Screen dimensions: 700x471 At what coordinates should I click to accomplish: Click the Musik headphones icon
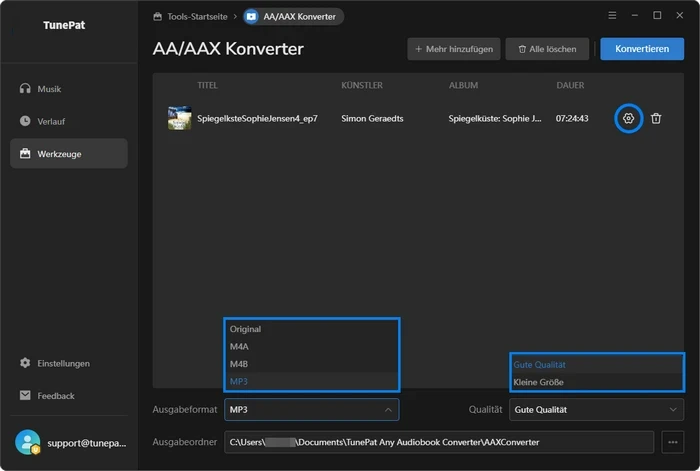pyautogui.click(x=25, y=88)
